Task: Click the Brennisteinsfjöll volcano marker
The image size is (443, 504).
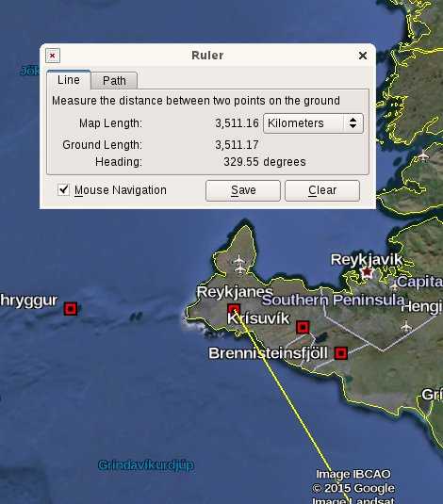Action: click(341, 353)
